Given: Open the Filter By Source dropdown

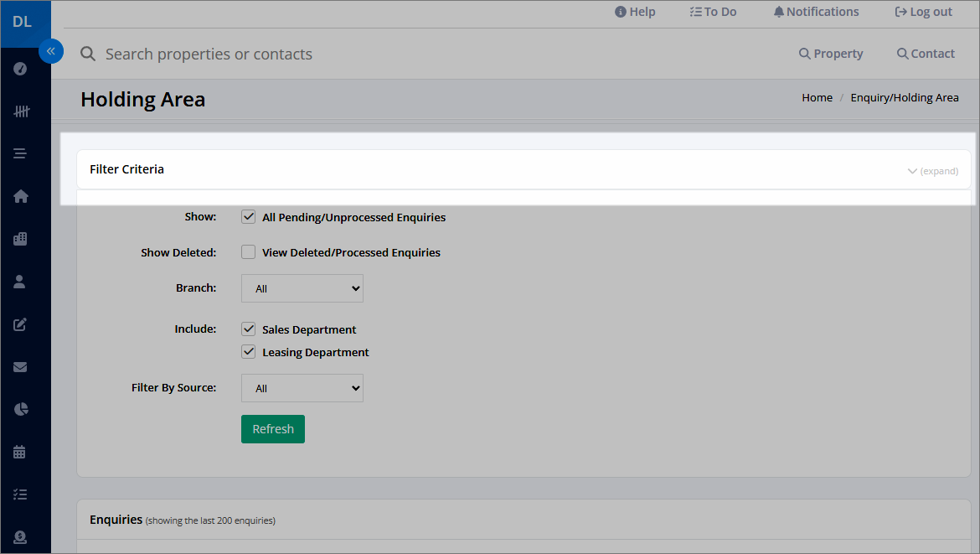Looking at the screenshot, I should coord(302,388).
